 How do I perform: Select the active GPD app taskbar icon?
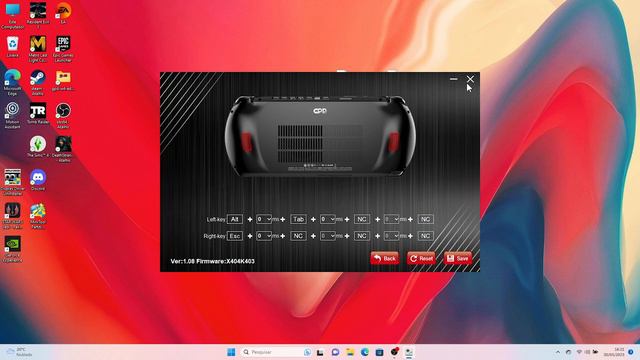(x=409, y=352)
